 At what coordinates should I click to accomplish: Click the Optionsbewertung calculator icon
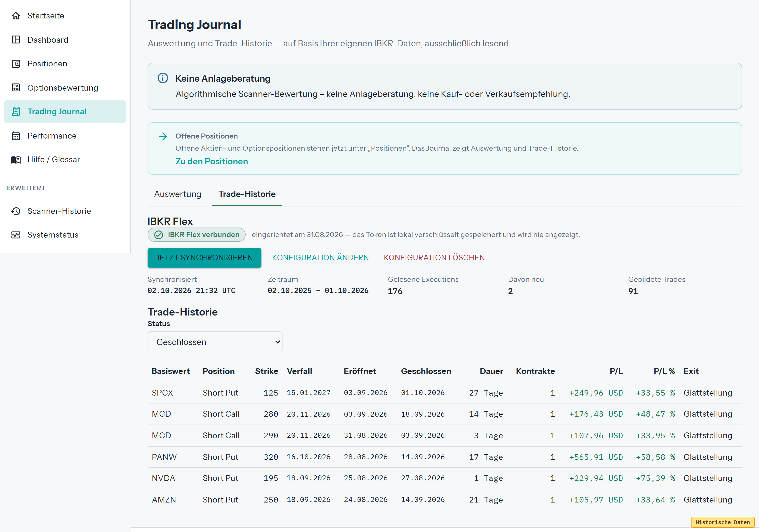click(x=16, y=87)
